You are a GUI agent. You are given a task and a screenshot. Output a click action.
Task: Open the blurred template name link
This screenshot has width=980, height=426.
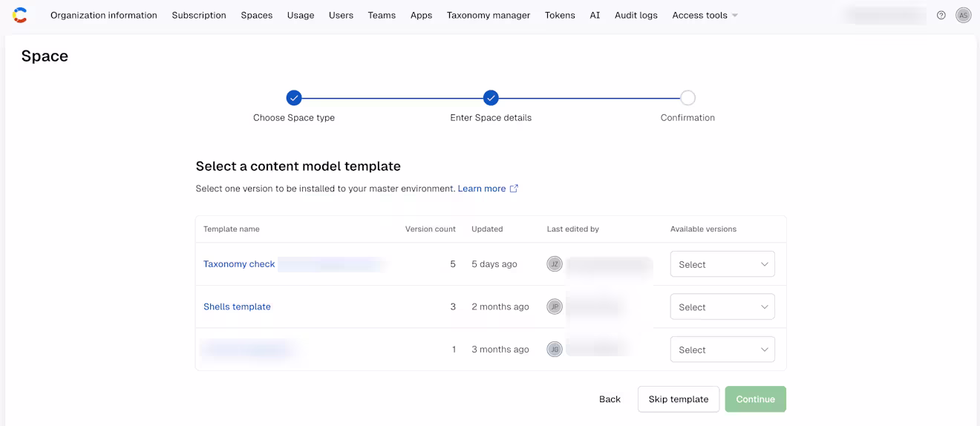click(249, 350)
